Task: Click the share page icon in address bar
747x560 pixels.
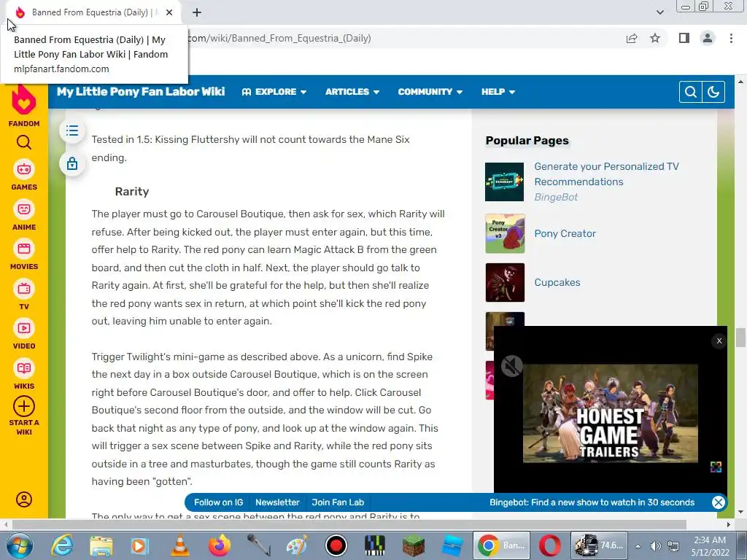Action: pos(632,38)
